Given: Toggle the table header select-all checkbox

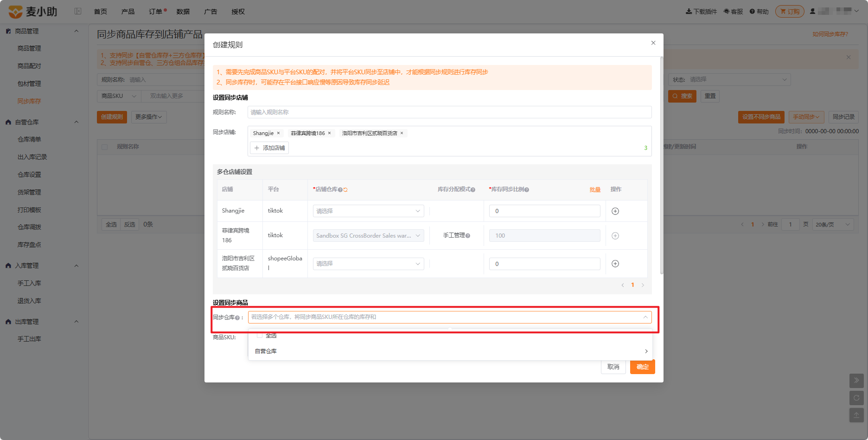Looking at the screenshot, I should pos(105,147).
